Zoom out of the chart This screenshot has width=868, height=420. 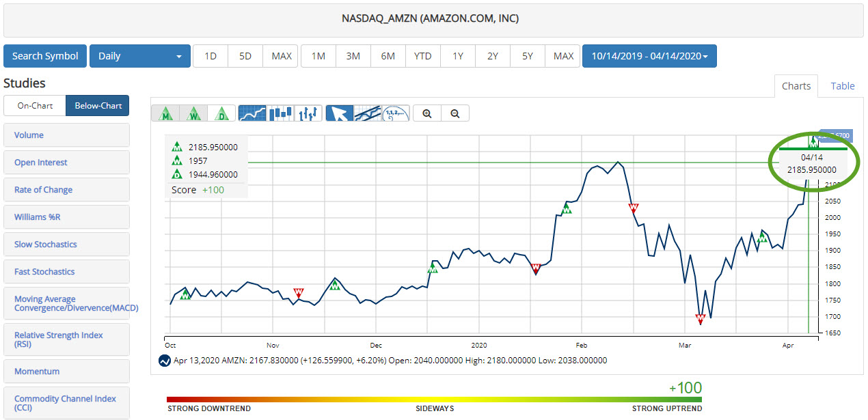pos(455,114)
